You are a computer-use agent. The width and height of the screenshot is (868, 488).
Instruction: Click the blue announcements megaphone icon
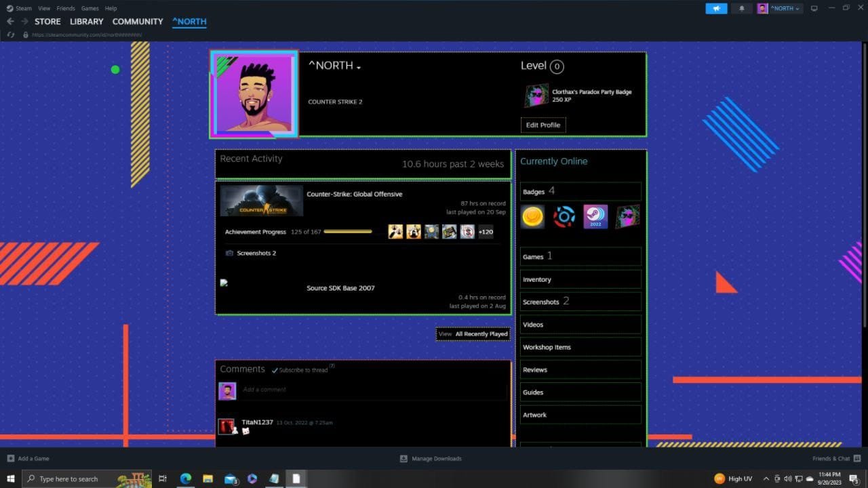click(716, 8)
